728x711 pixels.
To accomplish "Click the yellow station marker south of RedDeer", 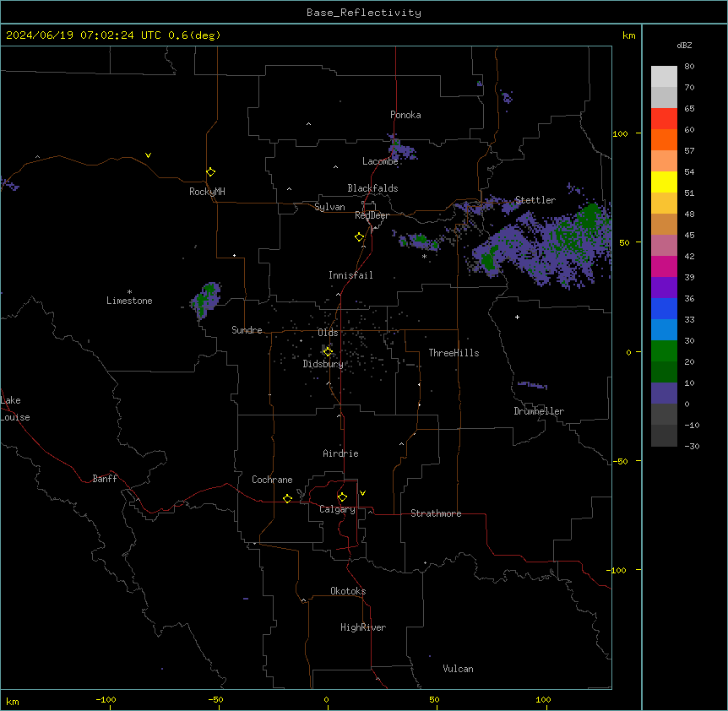I will (360, 237).
